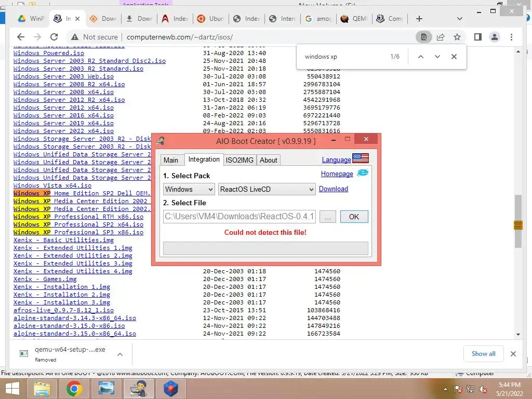Show hidden system tray icons
532x399 pixels.
click(445, 389)
